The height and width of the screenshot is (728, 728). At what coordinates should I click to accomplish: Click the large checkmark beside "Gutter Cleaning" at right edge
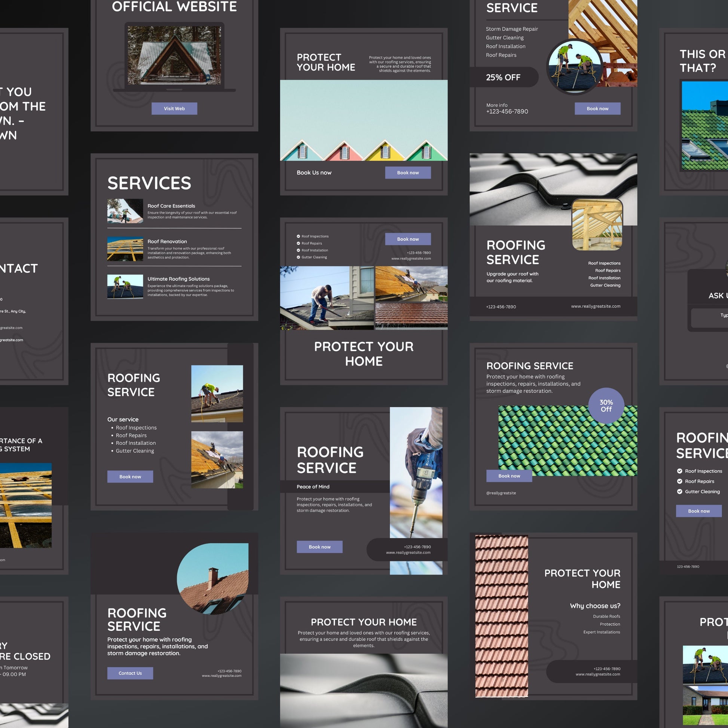coord(680,491)
